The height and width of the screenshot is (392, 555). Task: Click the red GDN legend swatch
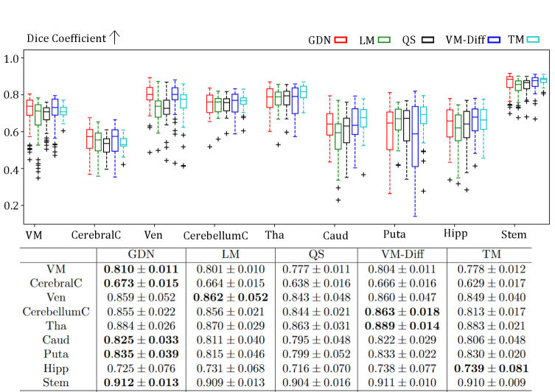[x=341, y=40]
